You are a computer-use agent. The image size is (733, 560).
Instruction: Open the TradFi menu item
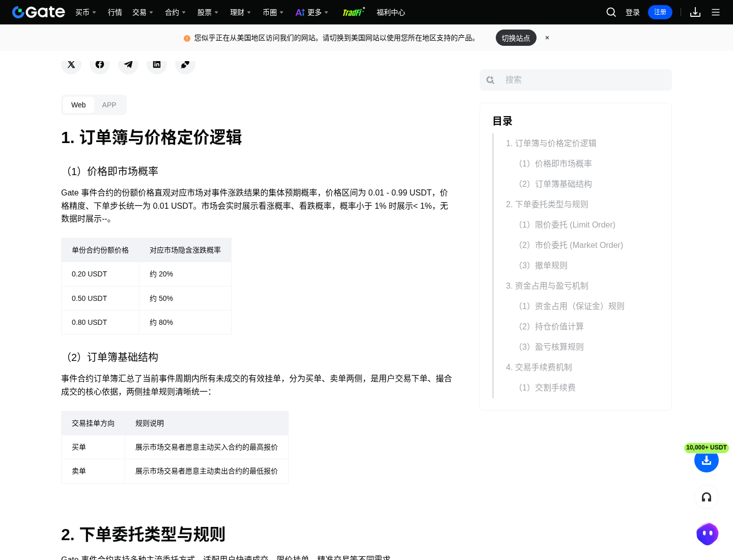coord(353,12)
